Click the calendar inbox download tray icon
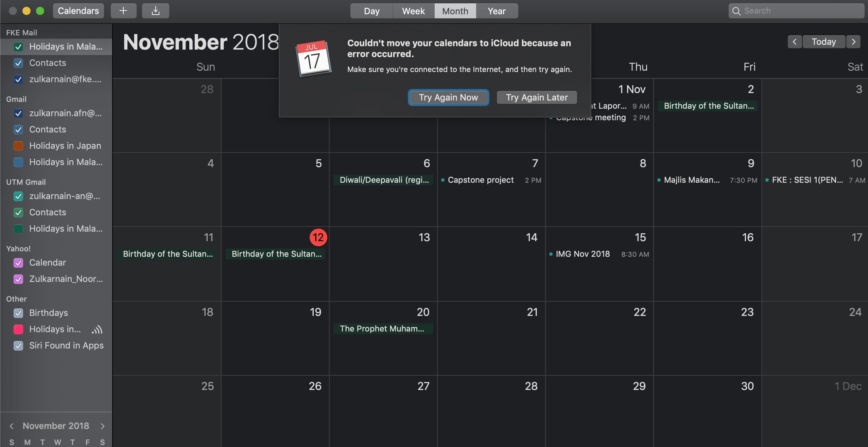Image resolution: width=868 pixels, height=447 pixels. 155,11
